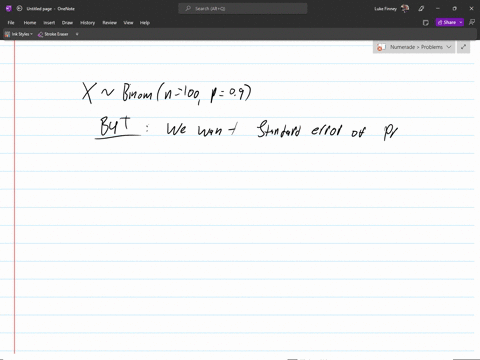Click the handwritten binomial formula ink
480x360 pixels.
[x=167, y=93]
